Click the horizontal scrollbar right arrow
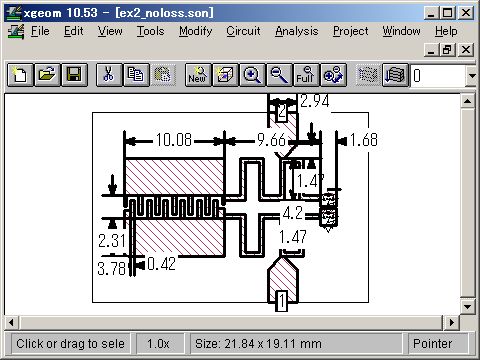 [x=452, y=322]
